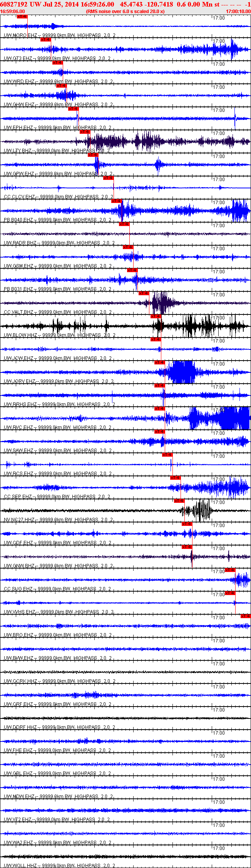Viewport: 251px width, 868px height.
Task: Click the pick marker on SEP trace
Action: point(175,478)
